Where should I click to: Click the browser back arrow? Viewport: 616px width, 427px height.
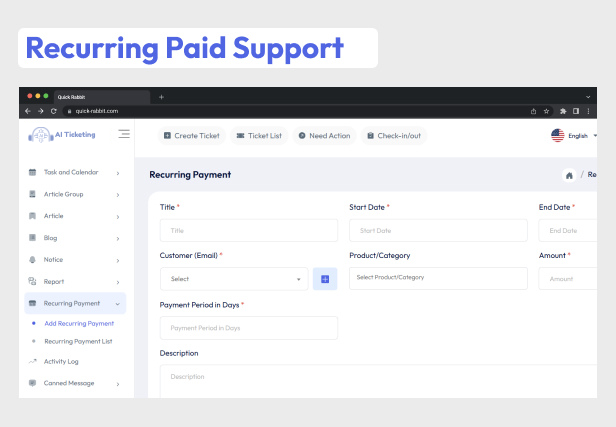coord(28,111)
